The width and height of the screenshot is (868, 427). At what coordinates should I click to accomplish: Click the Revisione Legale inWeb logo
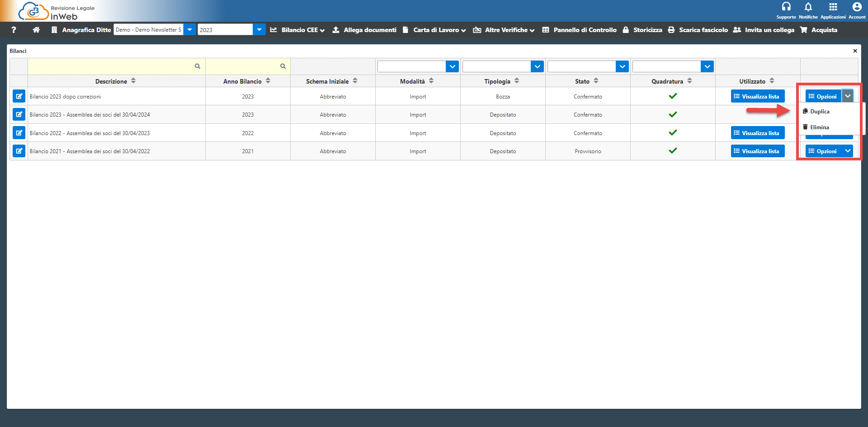pyautogui.click(x=56, y=11)
